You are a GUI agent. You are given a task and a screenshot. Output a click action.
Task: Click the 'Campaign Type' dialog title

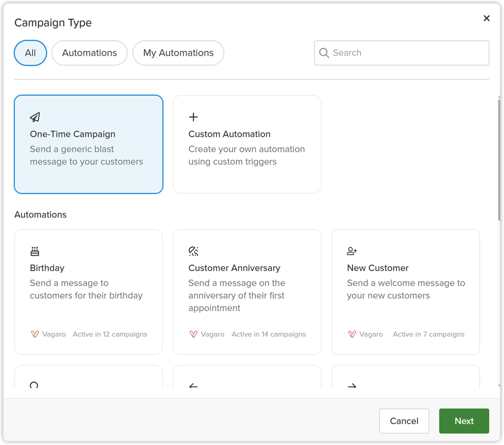[53, 23]
